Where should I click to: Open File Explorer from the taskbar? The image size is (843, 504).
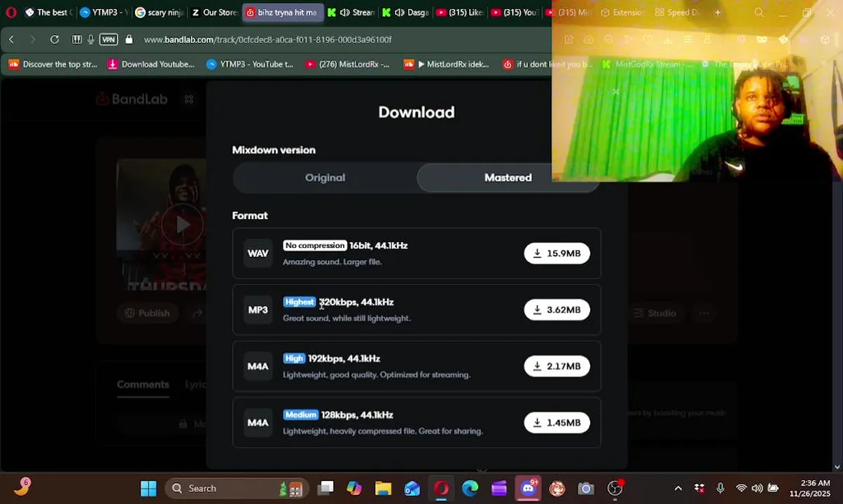(x=383, y=489)
